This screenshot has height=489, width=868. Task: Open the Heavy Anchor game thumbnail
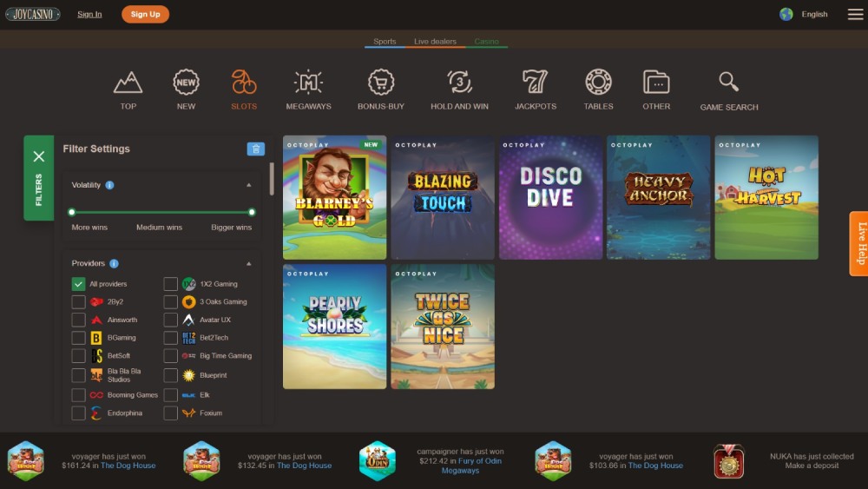click(658, 198)
